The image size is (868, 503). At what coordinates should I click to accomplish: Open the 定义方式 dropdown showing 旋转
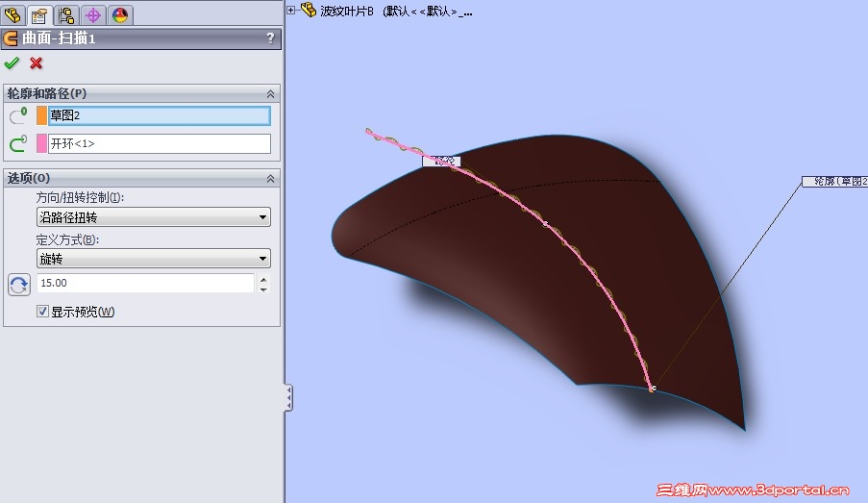click(154, 259)
